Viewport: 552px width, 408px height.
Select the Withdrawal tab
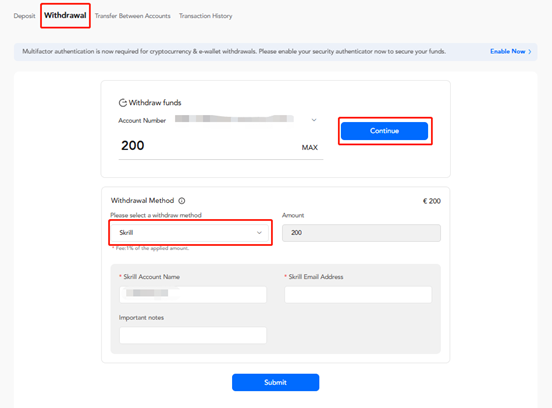point(65,15)
